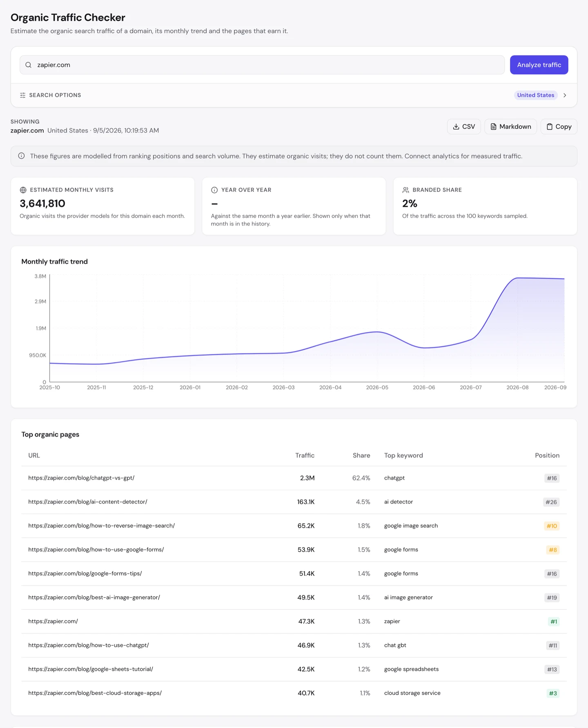The image size is (588, 728).
Task: Open the how-to-use-google-forms blog URL
Action: (x=96, y=550)
